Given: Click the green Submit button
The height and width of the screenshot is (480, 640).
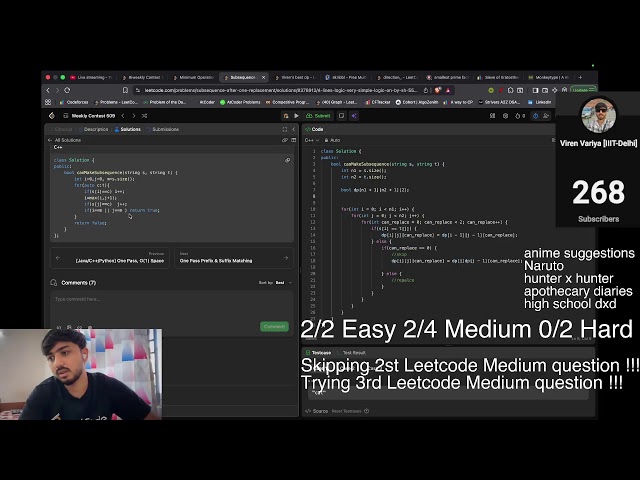Looking at the screenshot, I should point(318,116).
